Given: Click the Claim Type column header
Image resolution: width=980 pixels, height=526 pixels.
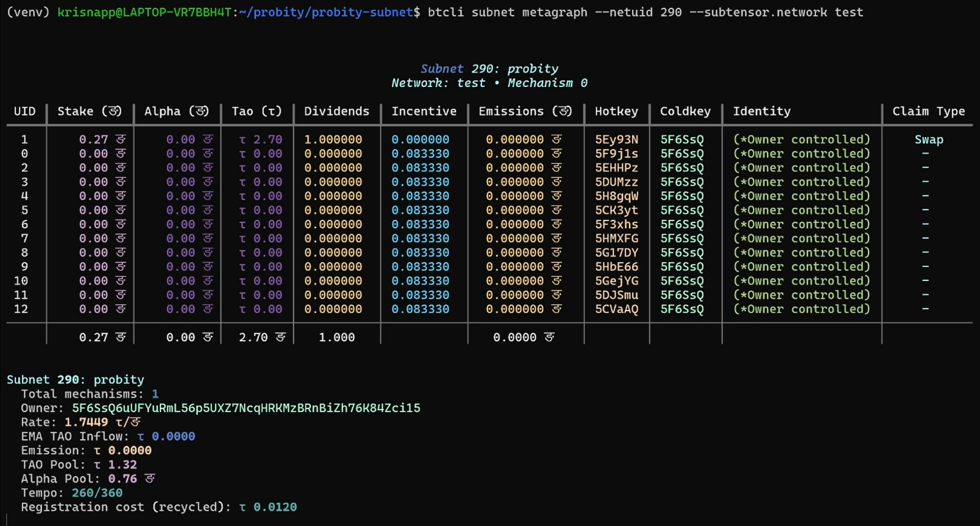Looking at the screenshot, I should [x=928, y=111].
